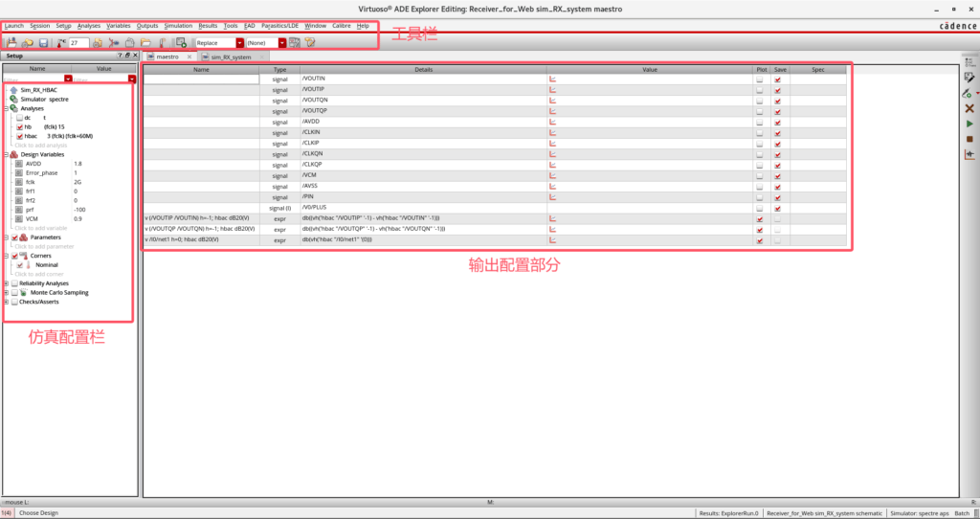Click the notepad pencil icon in toolbar
The height and width of the screenshot is (519, 980).
310,43
